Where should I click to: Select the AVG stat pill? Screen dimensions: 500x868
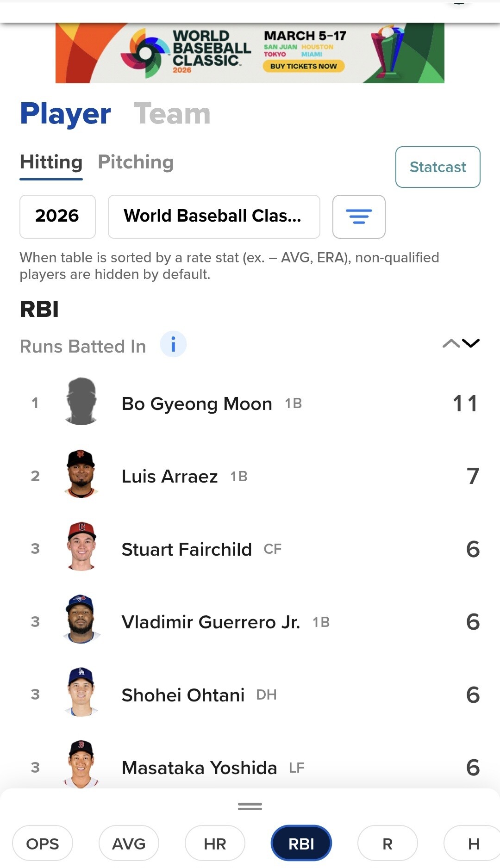(129, 843)
